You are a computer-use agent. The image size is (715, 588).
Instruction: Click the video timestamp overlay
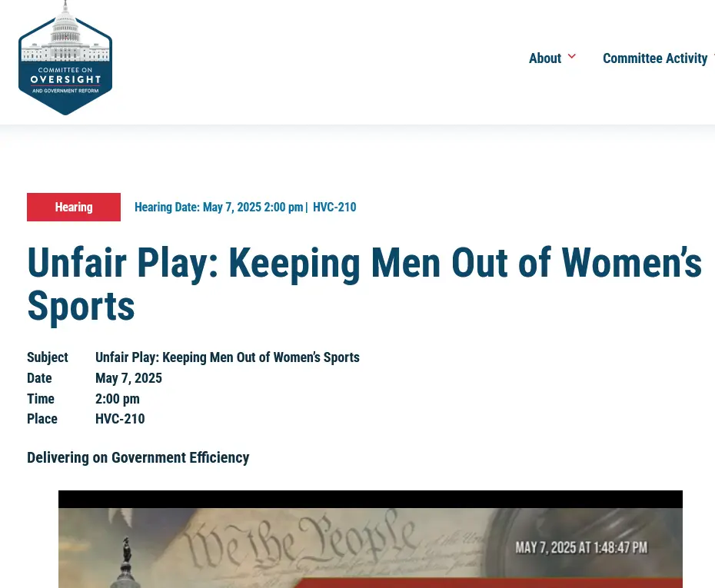[x=580, y=548]
